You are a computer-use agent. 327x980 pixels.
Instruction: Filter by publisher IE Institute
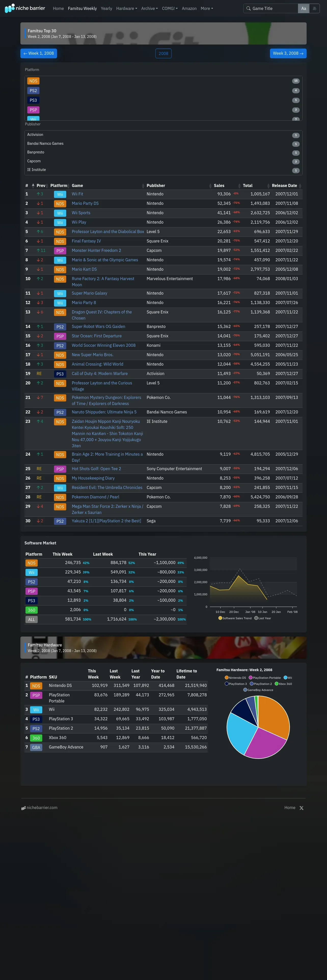(163, 170)
